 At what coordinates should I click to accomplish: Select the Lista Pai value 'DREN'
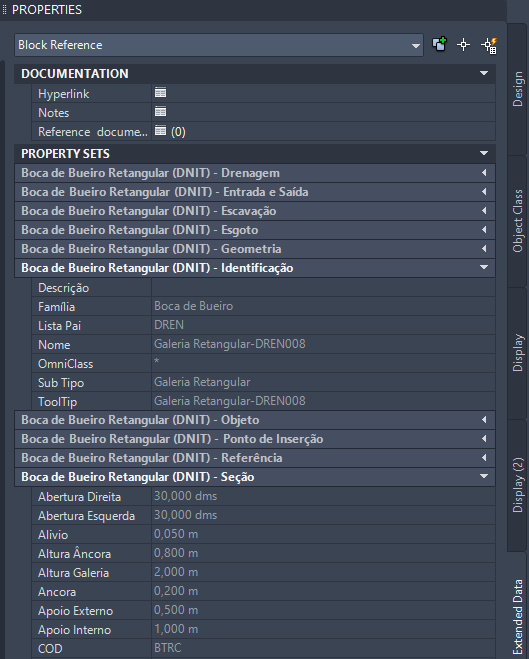(x=169, y=325)
